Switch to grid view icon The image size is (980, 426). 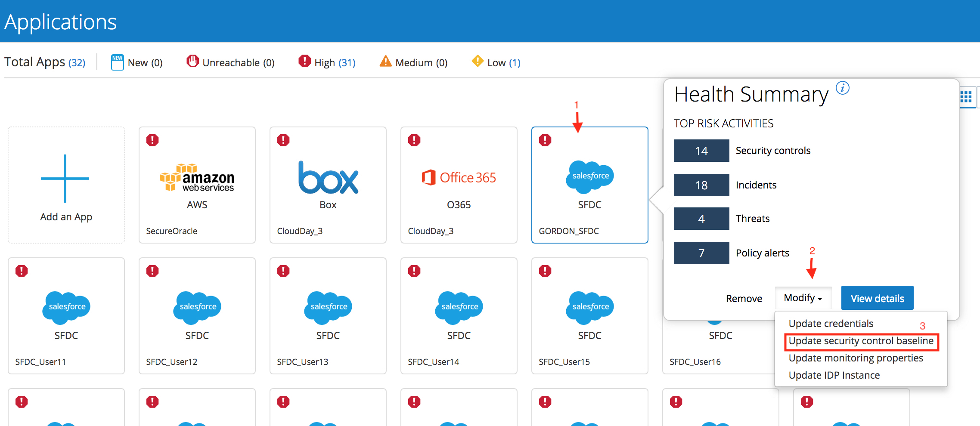[x=966, y=97]
